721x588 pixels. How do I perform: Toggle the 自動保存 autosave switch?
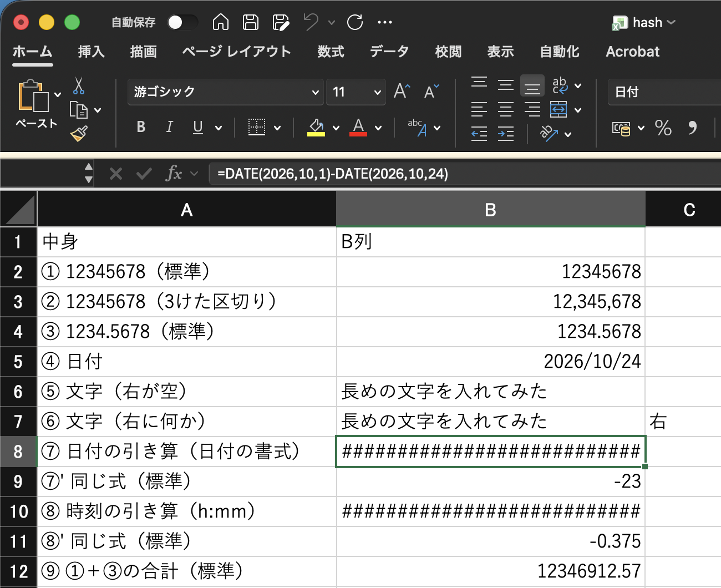tap(183, 22)
